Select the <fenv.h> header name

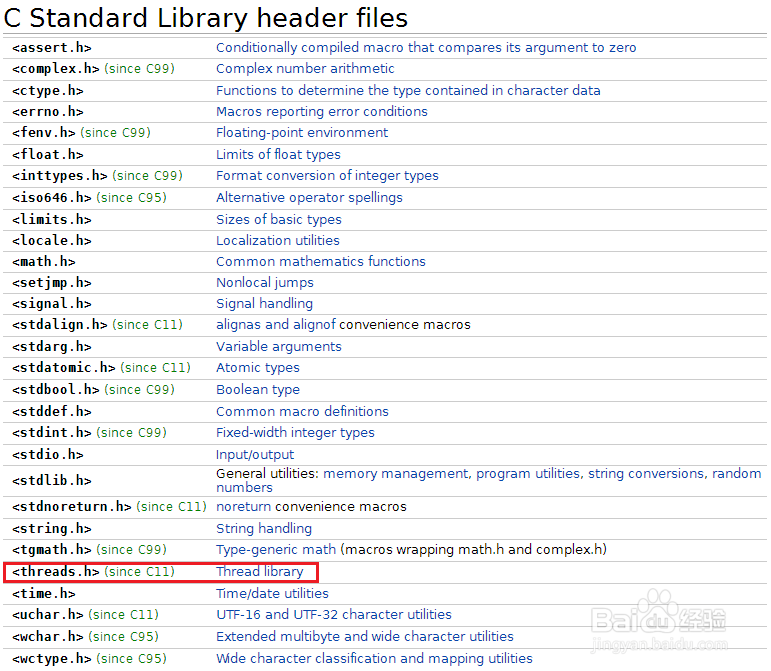tap(44, 133)
